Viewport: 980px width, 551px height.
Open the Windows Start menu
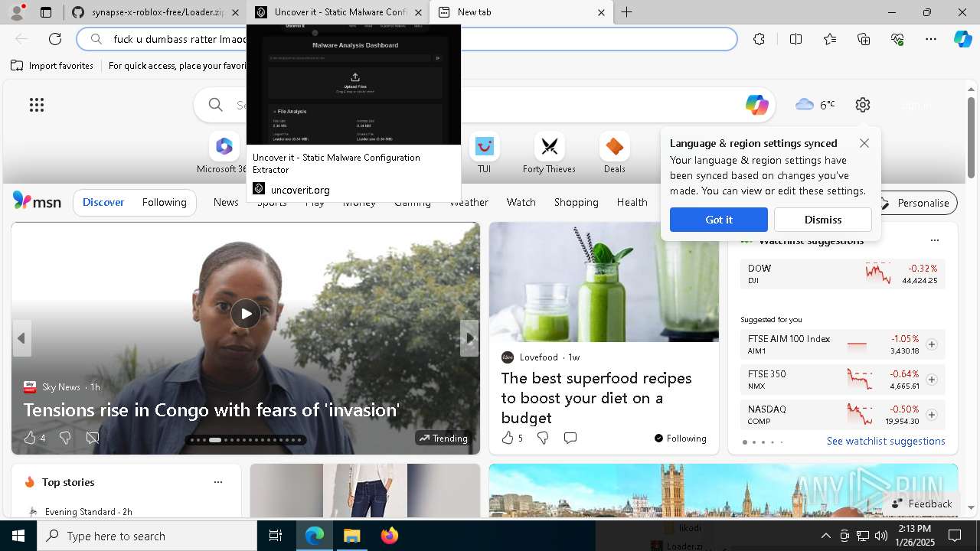[18, 536]
